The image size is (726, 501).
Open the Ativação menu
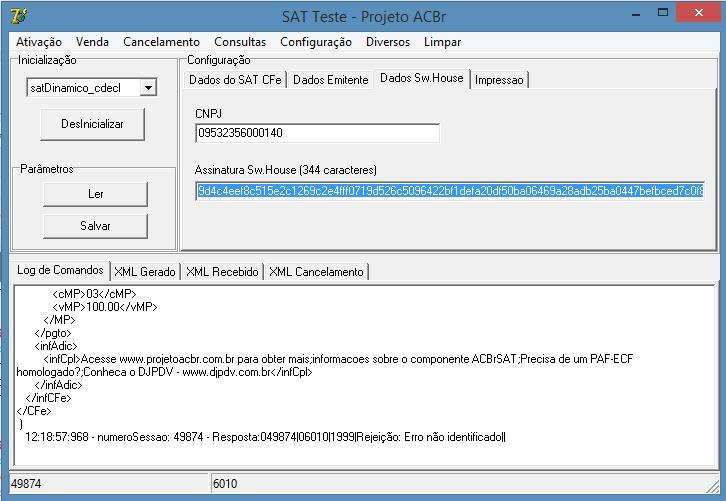click(39, 42)
